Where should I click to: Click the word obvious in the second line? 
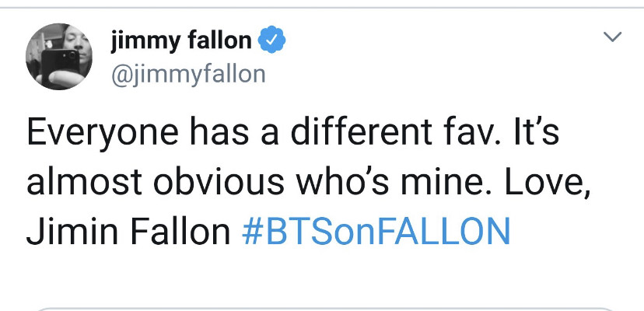pos(219,181)
